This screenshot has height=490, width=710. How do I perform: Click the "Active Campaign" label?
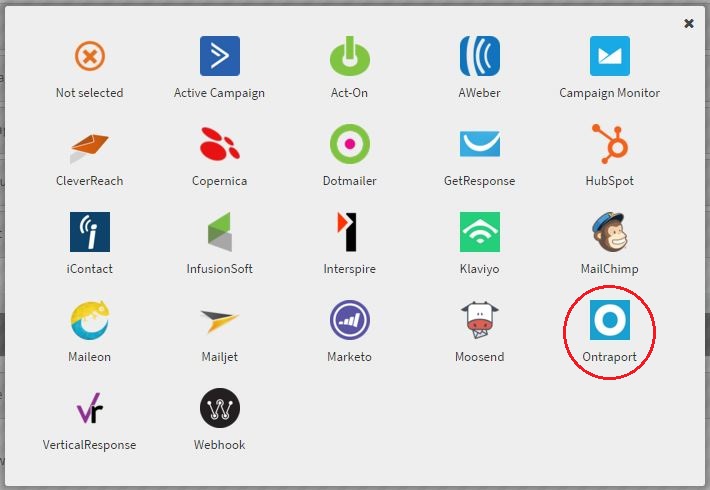pyautogui.click(x=220, y=93)
